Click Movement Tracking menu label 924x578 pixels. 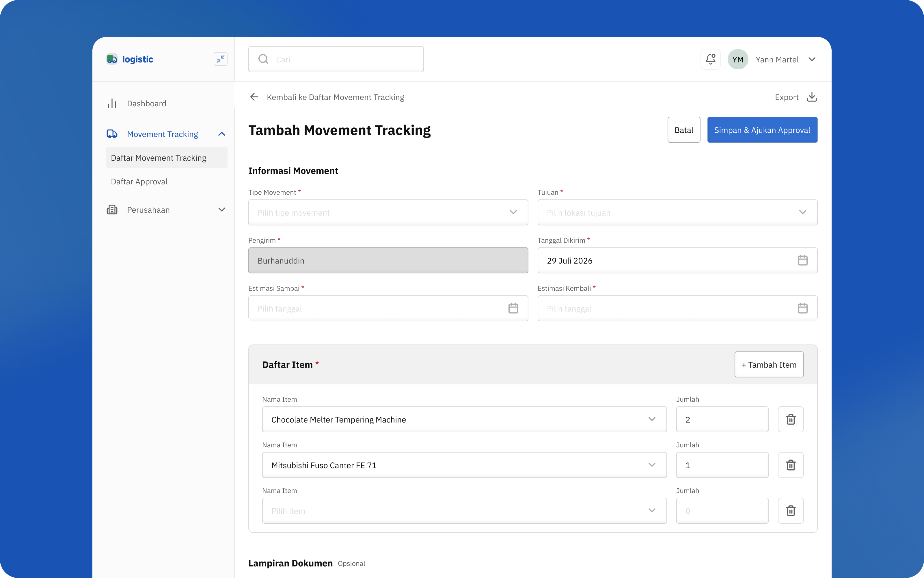pyautogui.click(x=162, y=134)
